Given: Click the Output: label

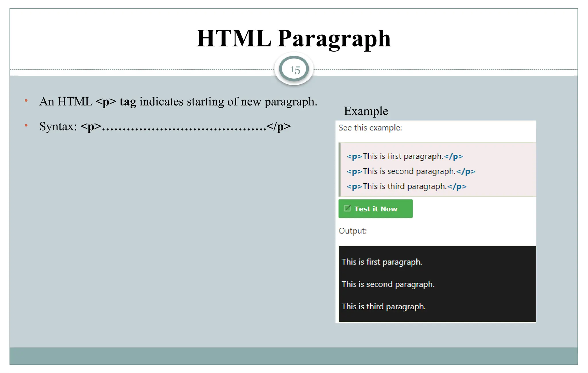Looking at the screenshot, I should 353,231.
